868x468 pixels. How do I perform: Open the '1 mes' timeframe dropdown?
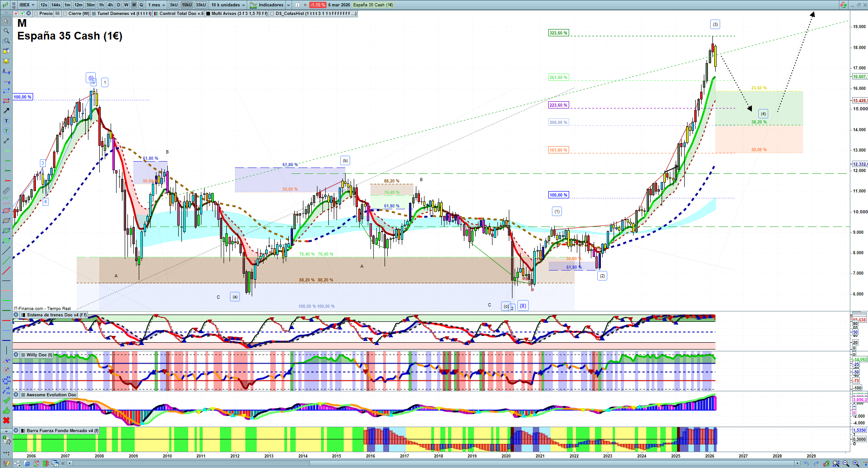click(156, 5)
